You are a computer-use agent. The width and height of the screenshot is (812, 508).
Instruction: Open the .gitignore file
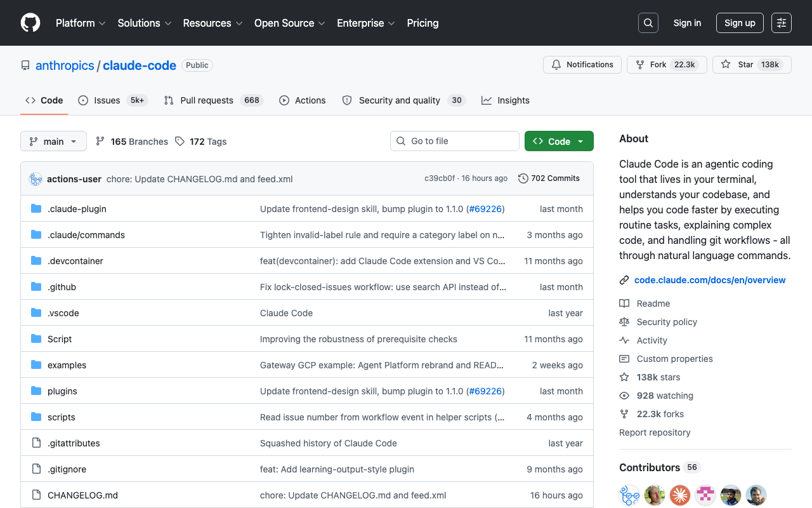point(67,469)
